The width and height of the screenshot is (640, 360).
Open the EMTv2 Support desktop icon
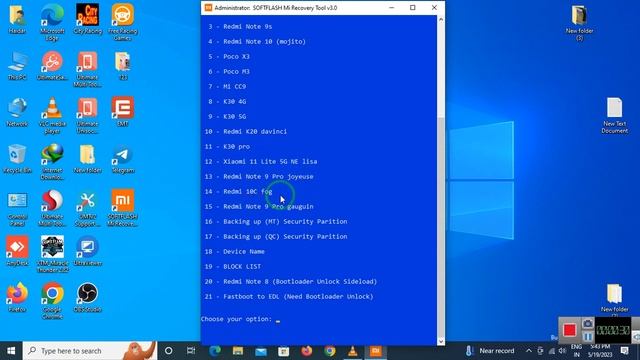click(x=87, y=207)
